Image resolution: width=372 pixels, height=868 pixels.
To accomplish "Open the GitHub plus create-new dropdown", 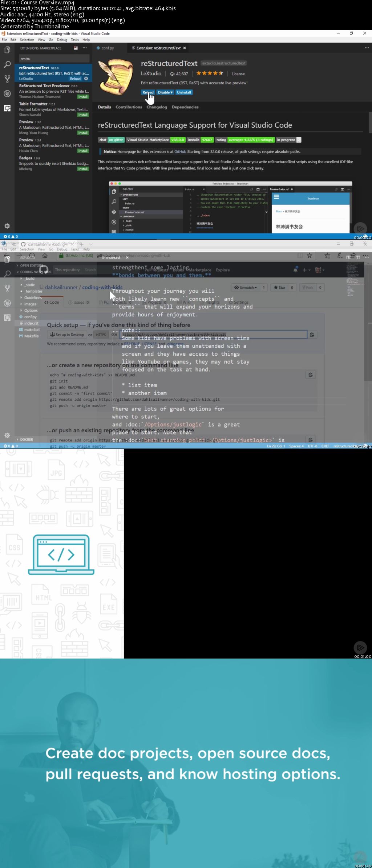I will (x=307, y=270).
